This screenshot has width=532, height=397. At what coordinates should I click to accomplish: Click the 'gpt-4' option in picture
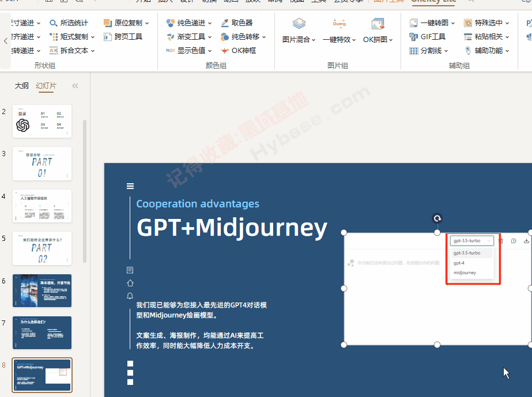[x=471, y=263]
